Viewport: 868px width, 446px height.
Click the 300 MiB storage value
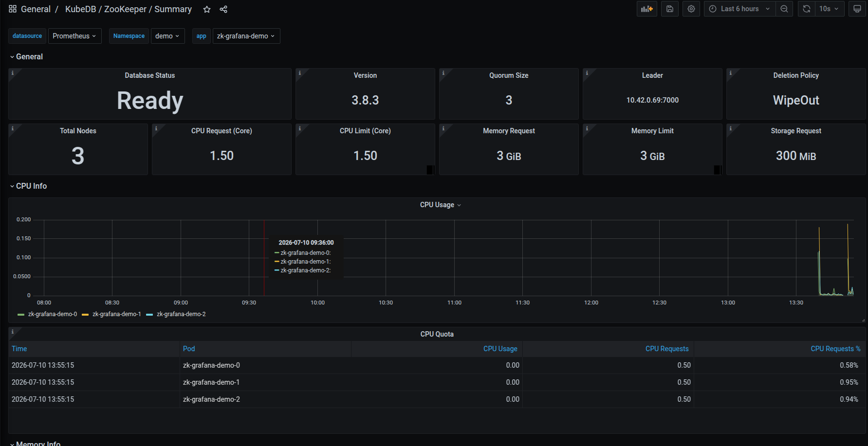796,156
